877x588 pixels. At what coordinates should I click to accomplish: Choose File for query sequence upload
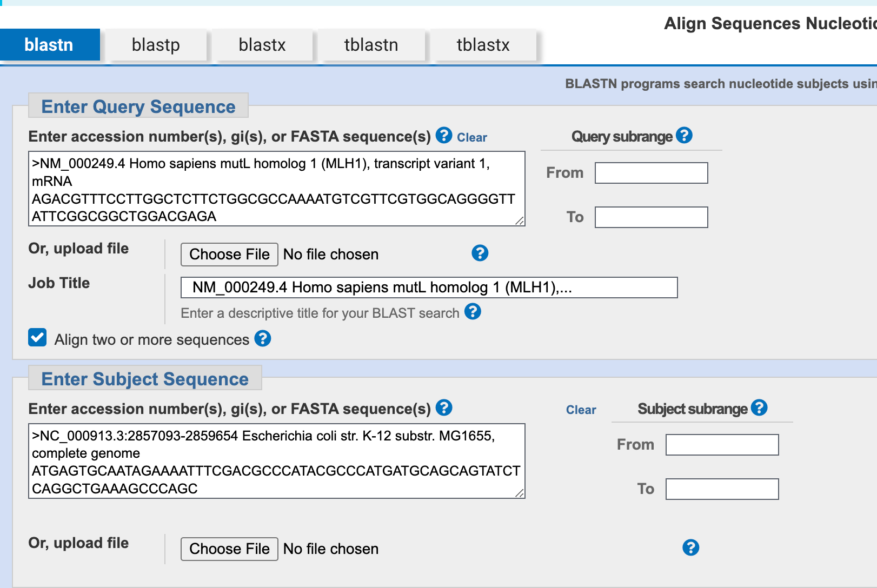229,254
